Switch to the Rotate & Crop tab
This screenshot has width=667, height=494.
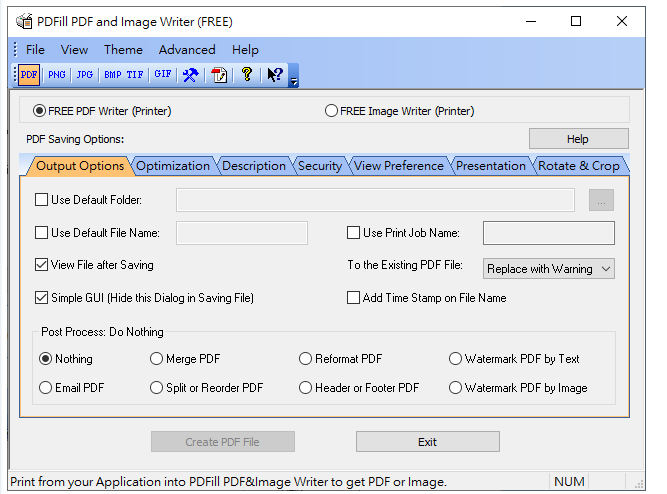coord(579,166)
